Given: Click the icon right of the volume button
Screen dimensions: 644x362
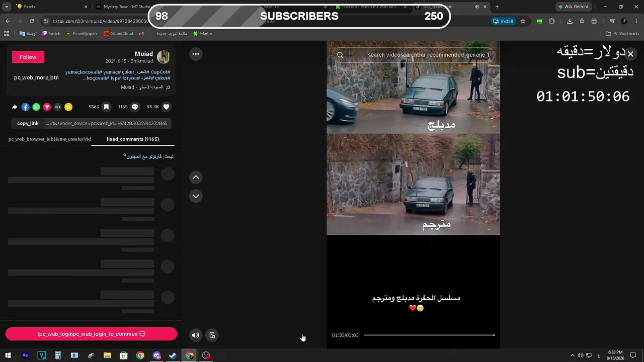Looking at the screenshot, I should (212, 335).
